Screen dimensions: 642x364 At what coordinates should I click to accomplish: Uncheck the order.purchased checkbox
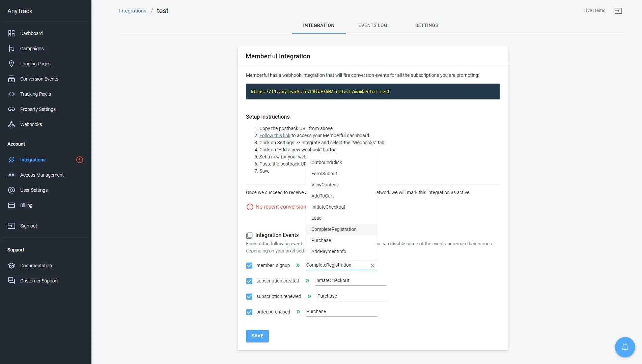(249, 312)
